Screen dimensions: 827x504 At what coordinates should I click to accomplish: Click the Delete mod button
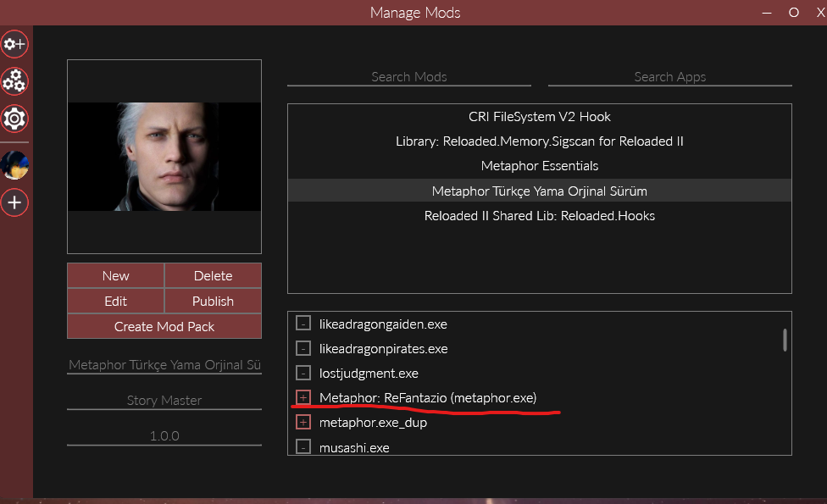(x=213, y=276)
